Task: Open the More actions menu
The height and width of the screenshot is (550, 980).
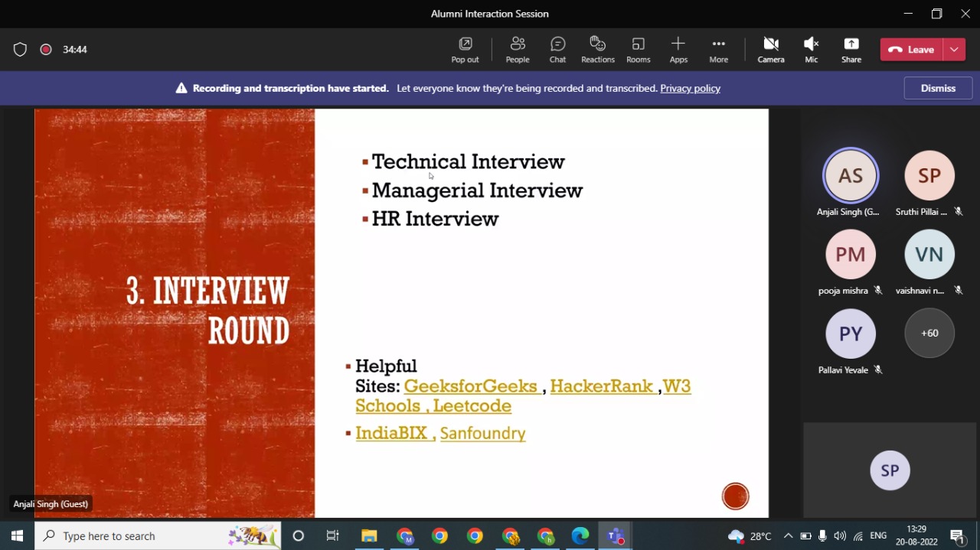Action: [x=718, y=50]
